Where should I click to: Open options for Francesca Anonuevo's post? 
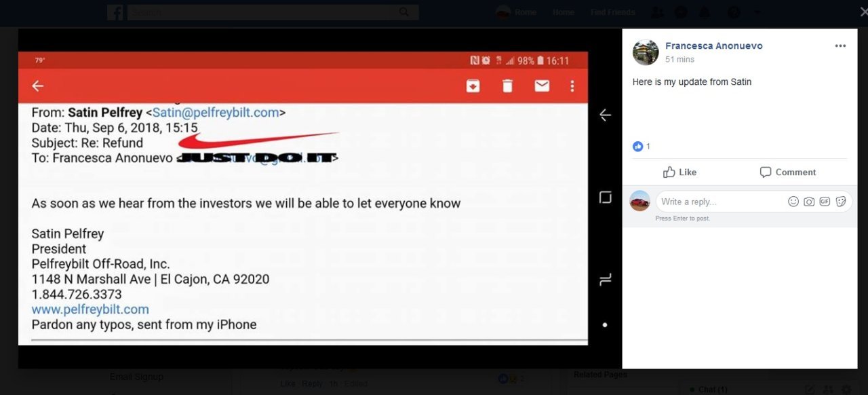coord(840,46)
